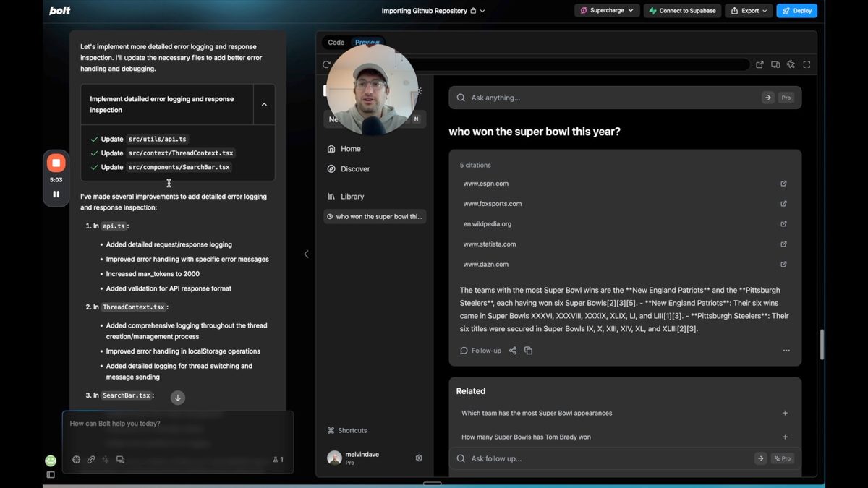Open src/components/SearchBar.tsx file update
The width and height of the screenshot is (868, 488).
179,167
